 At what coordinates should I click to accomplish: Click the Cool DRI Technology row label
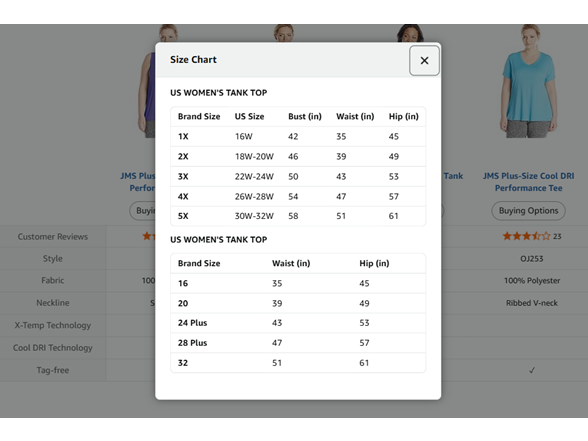[x=52, y=348]
